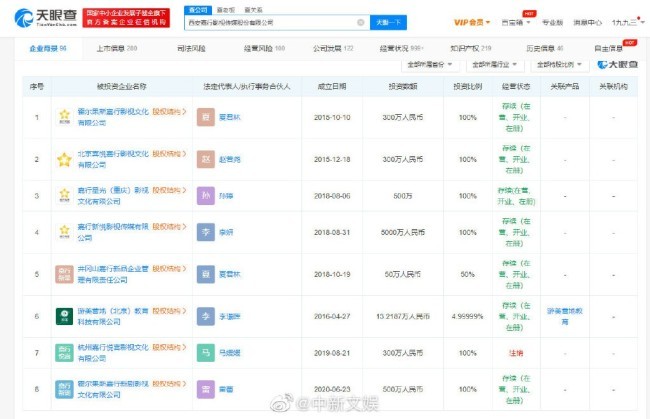Open 股权结构 link in row 7

(x=170, y=347)
